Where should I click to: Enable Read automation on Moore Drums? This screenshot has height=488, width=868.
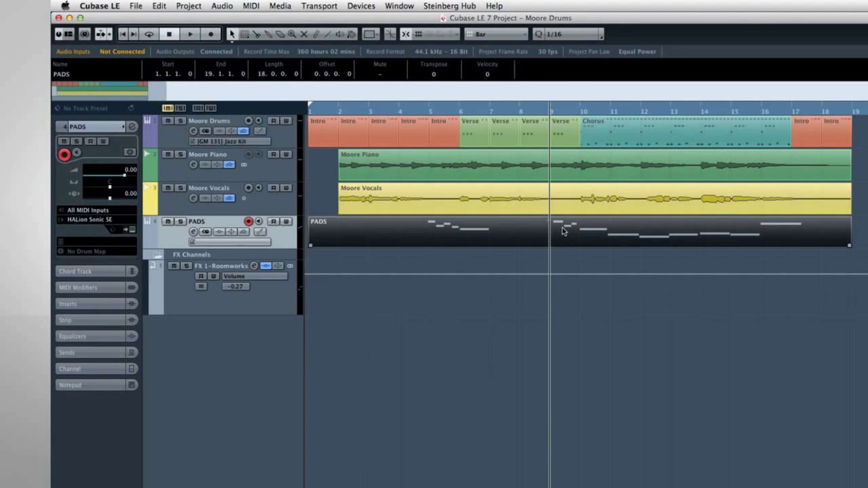coord(273,120)
